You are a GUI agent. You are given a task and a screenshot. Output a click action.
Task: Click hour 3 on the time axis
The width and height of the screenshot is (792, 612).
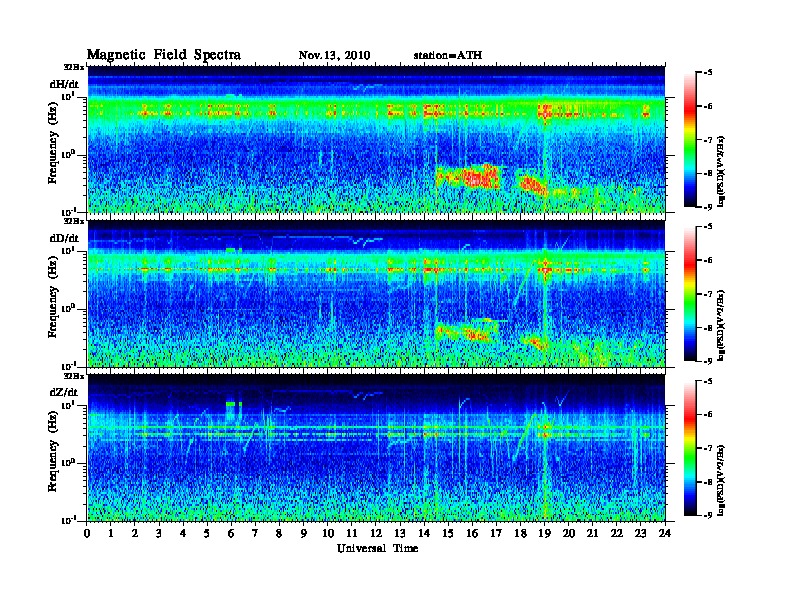pos(159,534)
